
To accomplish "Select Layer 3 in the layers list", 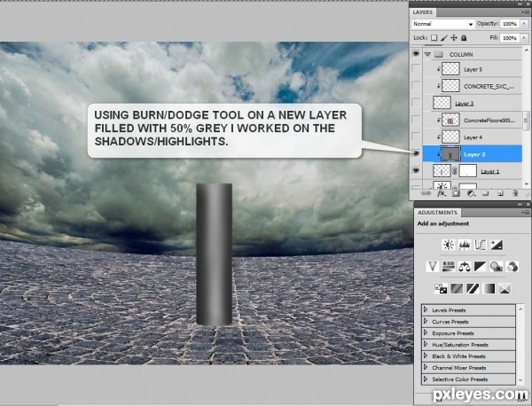I will point(473,103).
